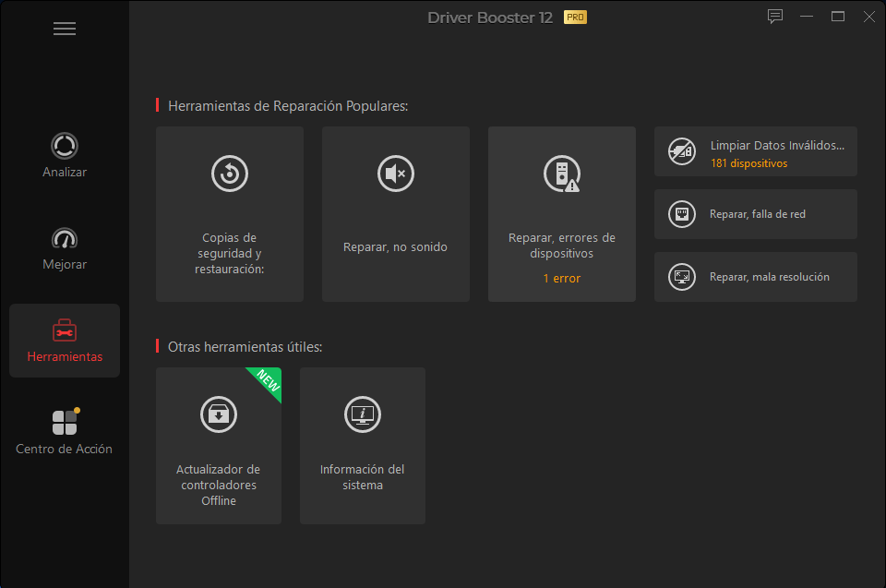Viewport: 886px width, 588px height.
Task: Open Reparar, no sonido tool
Action: (x=396, y=214)
